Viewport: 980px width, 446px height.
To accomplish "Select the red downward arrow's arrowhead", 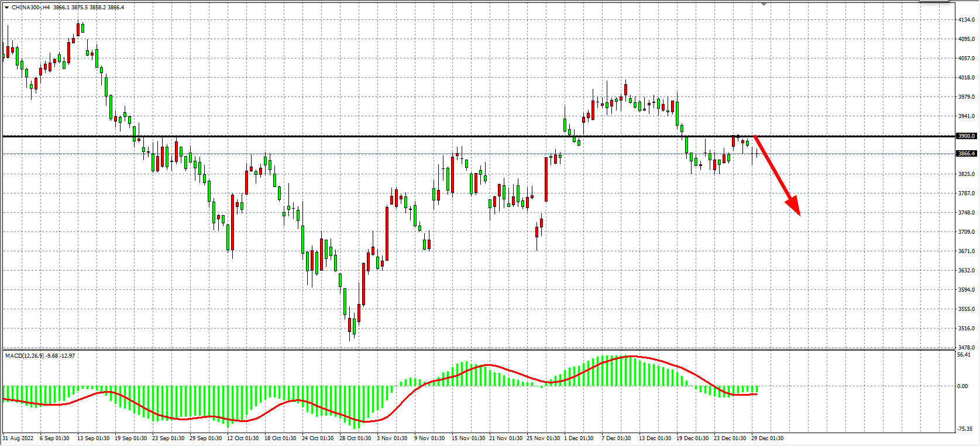I will 795,207.
